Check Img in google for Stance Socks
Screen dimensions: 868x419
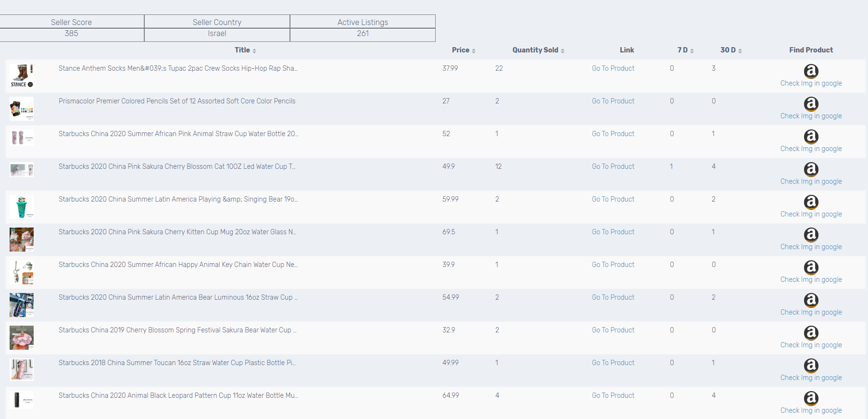[x=811, y=83]
